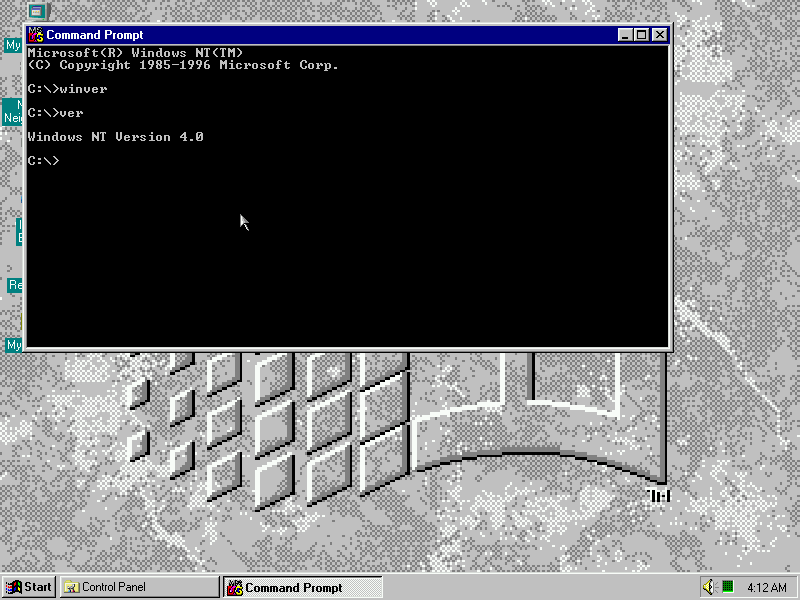Screen dimensions: 800x600
Task: Select the partially hidden Recycle Bin desktop label
Action: click(x=15, y=285)
